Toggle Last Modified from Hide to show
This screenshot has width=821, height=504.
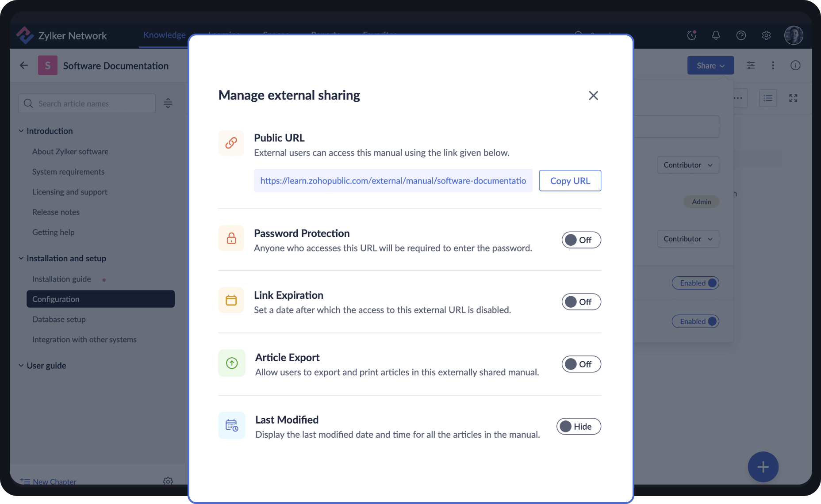point(578,426)
